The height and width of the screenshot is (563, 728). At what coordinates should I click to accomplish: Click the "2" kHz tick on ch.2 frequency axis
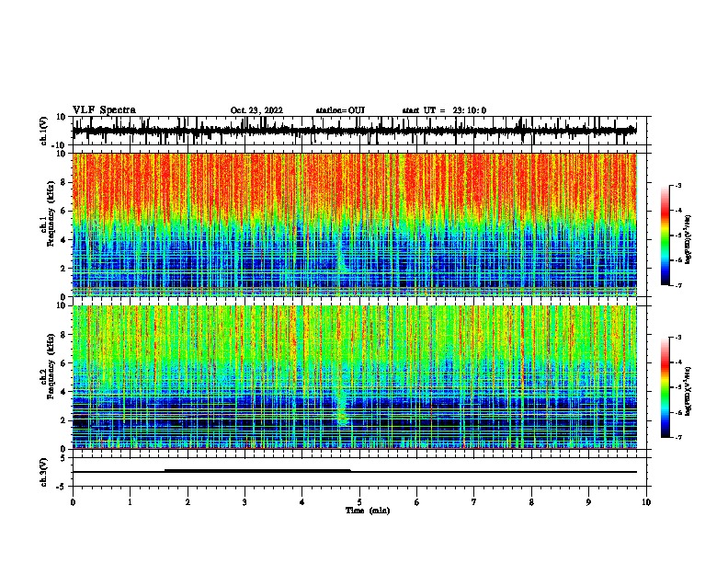point(63,420)
